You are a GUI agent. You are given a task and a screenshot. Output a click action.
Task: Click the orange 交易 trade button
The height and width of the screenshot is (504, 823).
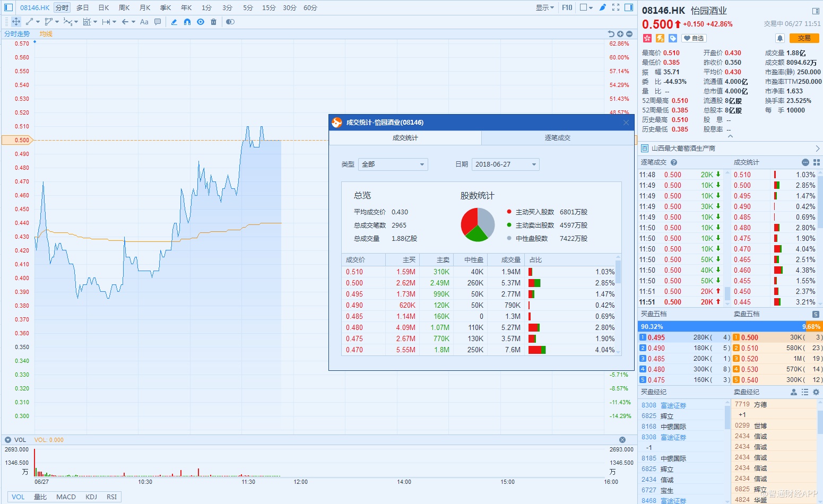pos(804,38)
